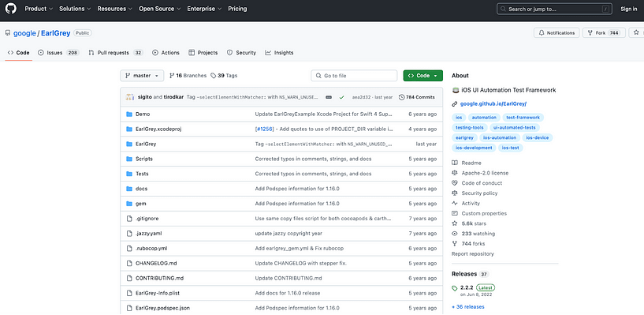View the 784 Commits history

tap(416, 97)
